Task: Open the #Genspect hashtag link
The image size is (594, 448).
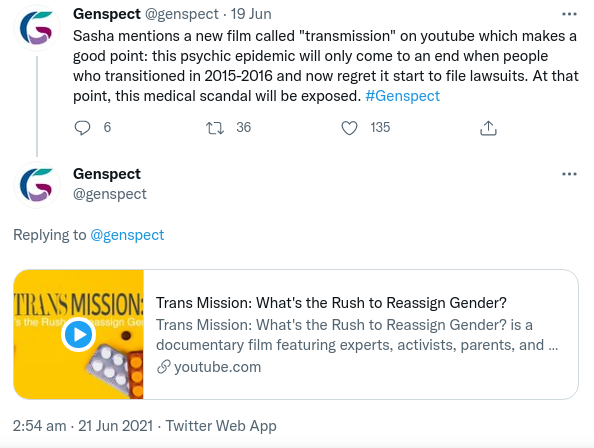Action: 402,96
